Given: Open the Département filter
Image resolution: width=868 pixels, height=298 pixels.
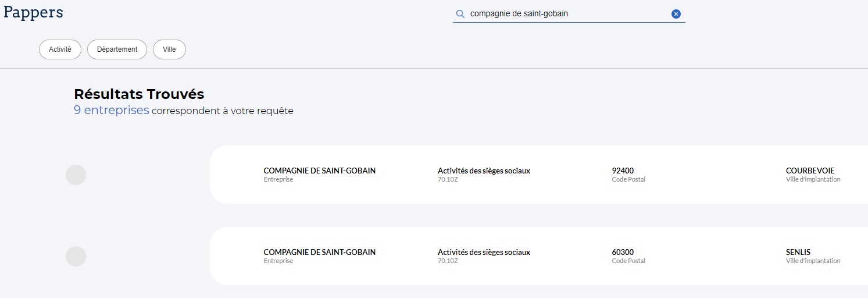Looking at the screenshot, I should pyautogui.click(x=117, y=49).
